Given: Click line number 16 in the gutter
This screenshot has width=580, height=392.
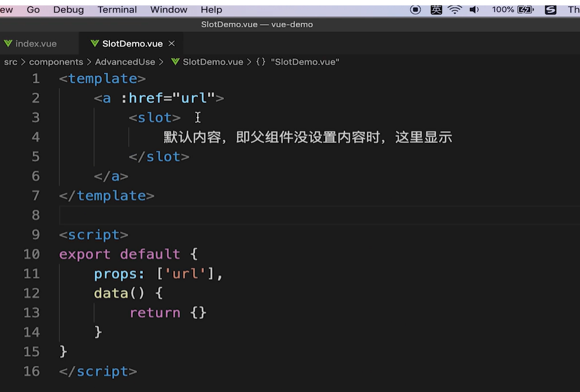Looking at the screenshot, I should (32, 371).
